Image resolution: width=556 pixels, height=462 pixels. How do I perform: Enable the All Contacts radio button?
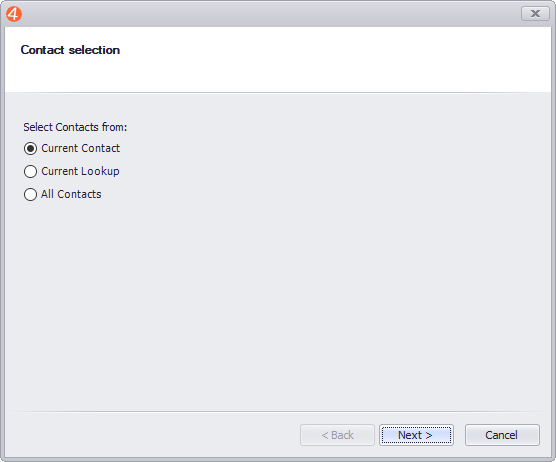pos(30,194)
